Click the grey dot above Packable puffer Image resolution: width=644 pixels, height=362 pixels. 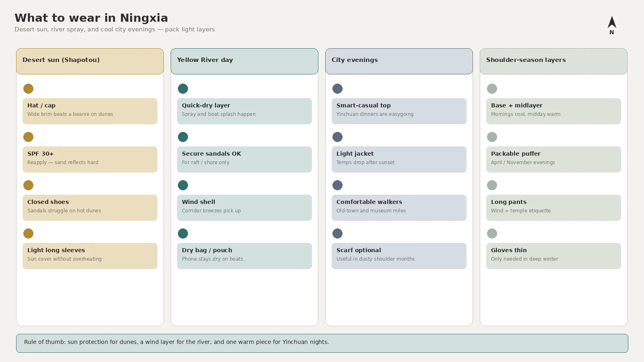tap(492, 137)
